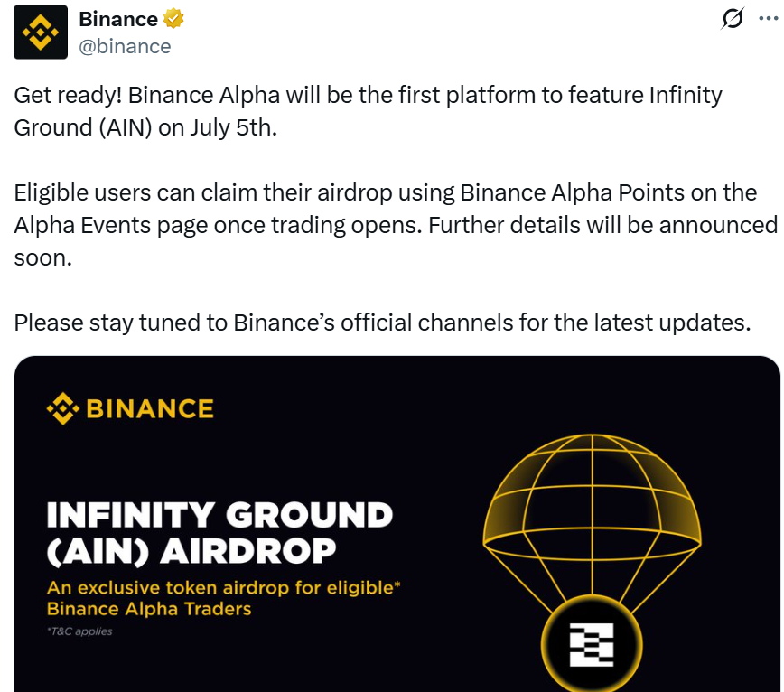Open the three-dots more menu
This screenshot has width=784, height=692.
point(768,18)
